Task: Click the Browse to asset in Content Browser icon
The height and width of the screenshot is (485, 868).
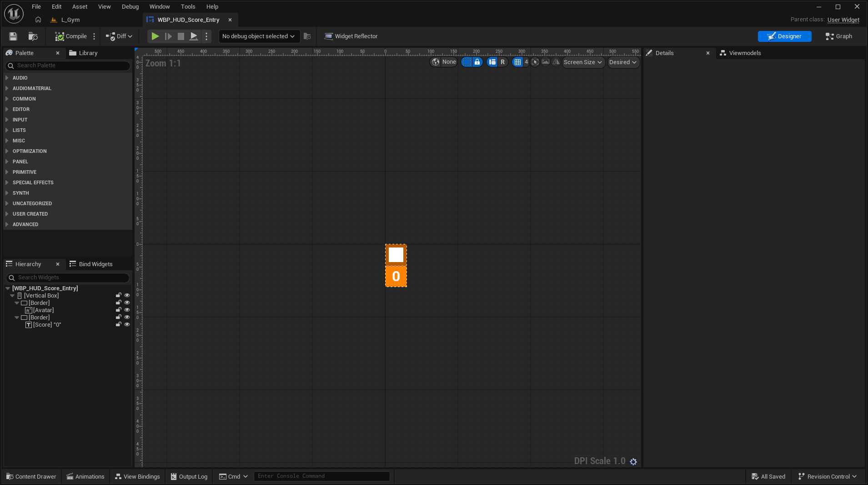Action: tap(33, 36)
